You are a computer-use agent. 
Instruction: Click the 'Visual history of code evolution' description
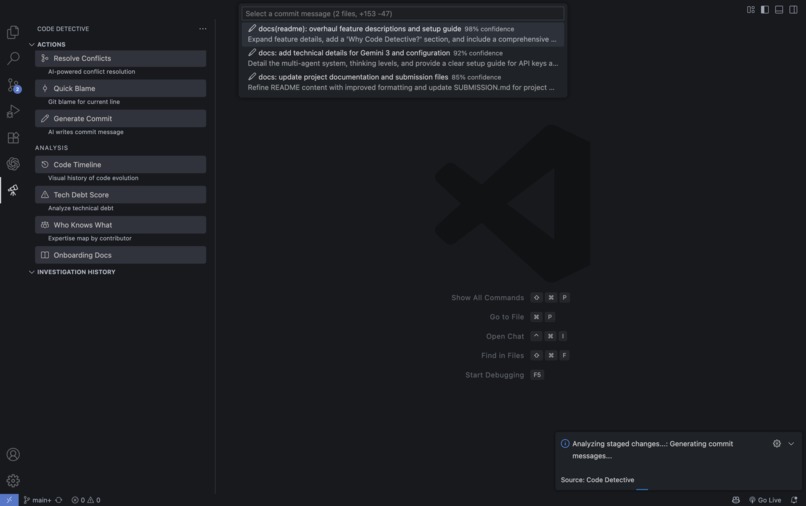pyautogui.click(x=93, y=178)
